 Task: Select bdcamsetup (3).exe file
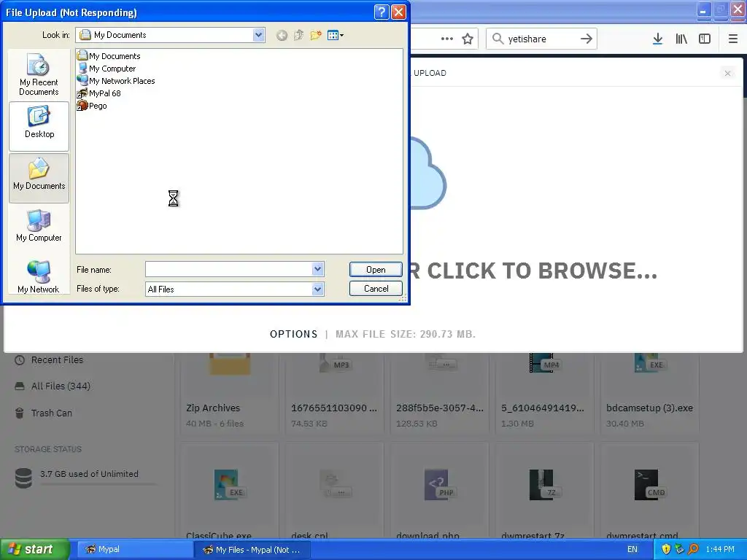point(649,393)
